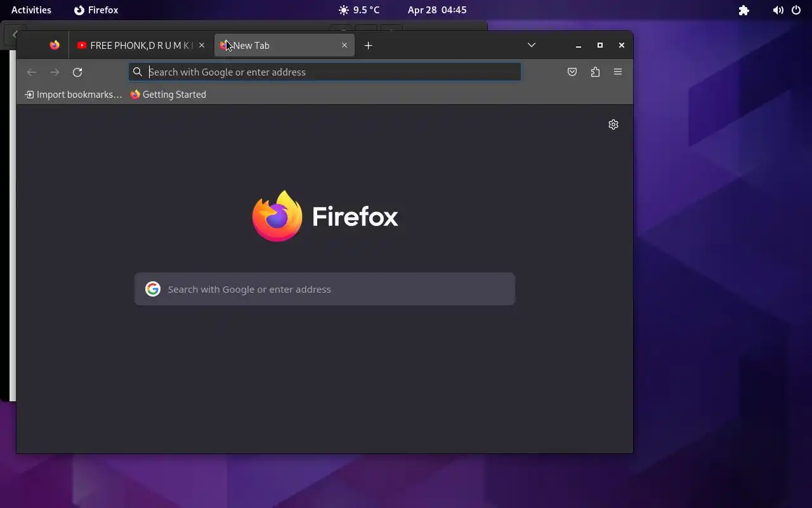Open the Extensions puzzle icon in toolbar

click(595, 72)
